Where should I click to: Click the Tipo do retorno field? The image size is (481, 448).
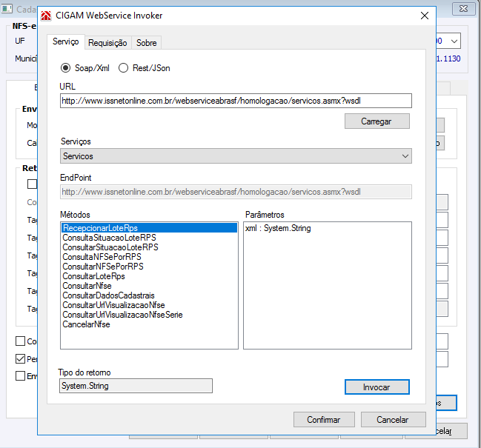click(136, 385)
